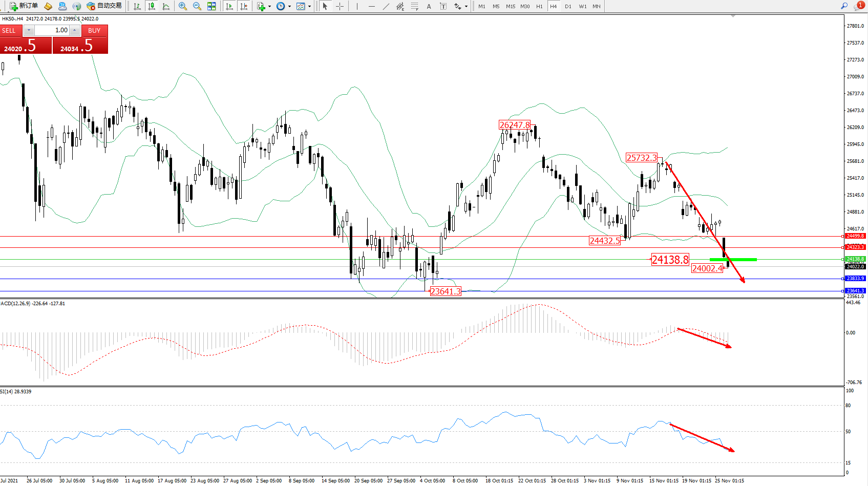
Task: Select the crosshair tool
Action: [340, 6]
